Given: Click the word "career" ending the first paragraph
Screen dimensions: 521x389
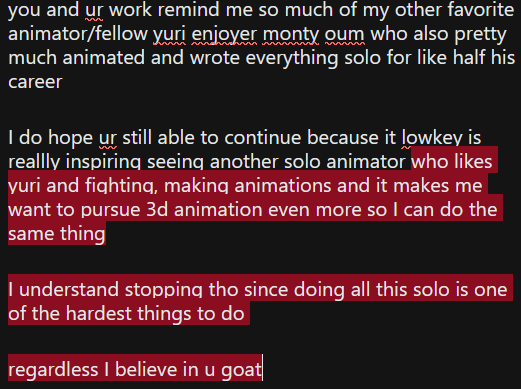Looking at the screenshot, I should pyautogui.click(x=35, y=82).
